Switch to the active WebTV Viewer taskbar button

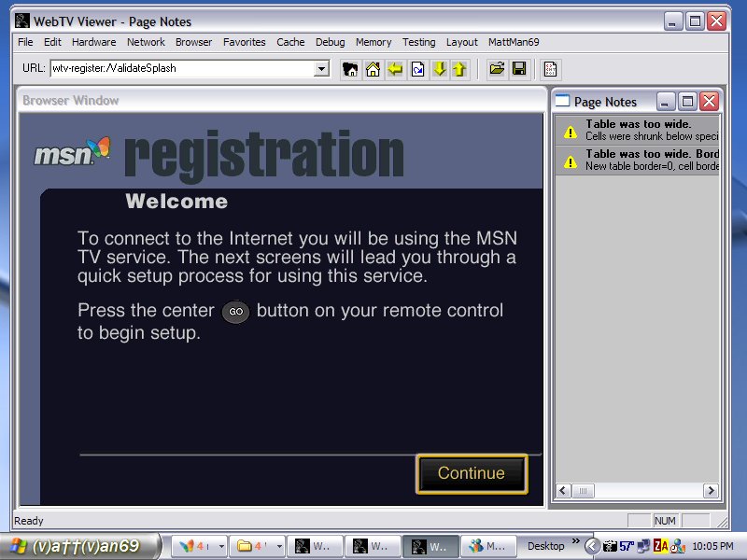[430, 546]
